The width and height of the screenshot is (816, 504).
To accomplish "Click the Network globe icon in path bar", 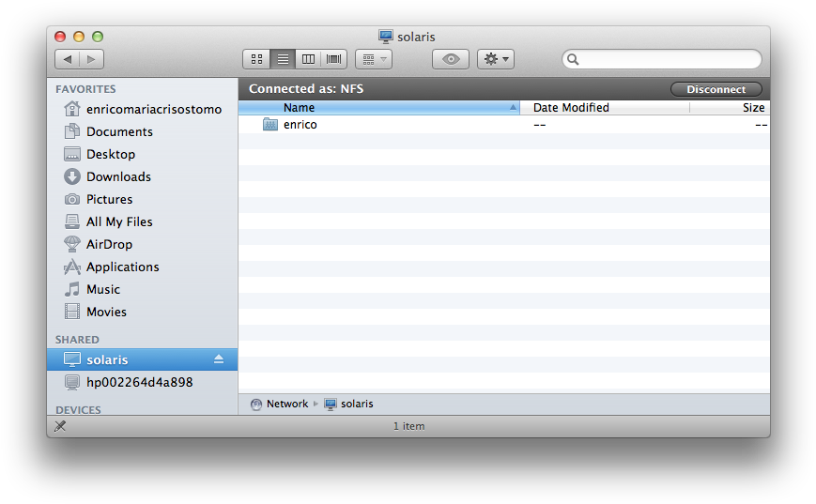I will click(256, 405).
